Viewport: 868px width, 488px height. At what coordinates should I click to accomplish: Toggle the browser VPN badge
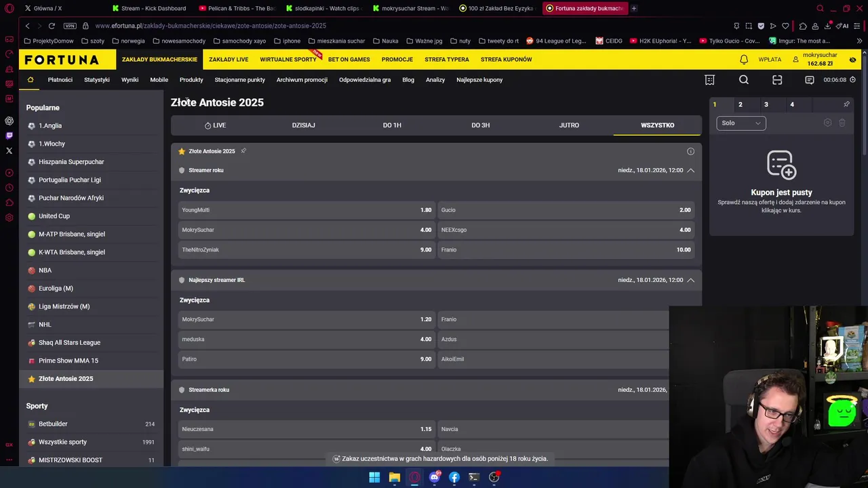[70, 26]
